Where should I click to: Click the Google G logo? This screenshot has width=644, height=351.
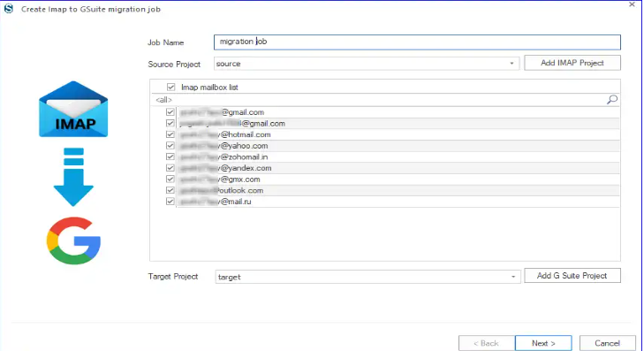point(73,240)
